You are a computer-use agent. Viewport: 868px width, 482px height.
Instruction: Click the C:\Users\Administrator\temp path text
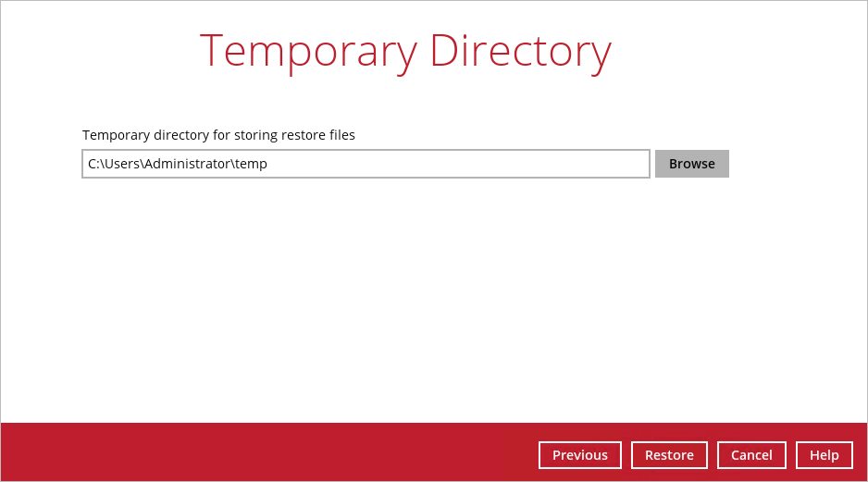(x=178, y=164)
